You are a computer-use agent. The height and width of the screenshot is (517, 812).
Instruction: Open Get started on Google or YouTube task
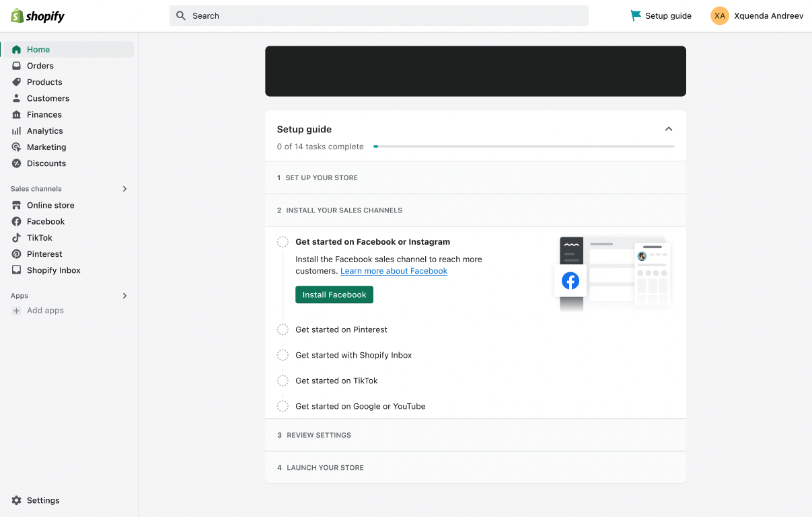coord(361,406)
